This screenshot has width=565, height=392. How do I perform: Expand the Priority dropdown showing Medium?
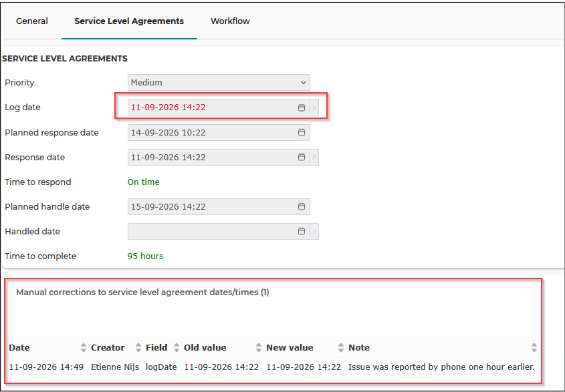pyautogui.click(x=219, y=83)
